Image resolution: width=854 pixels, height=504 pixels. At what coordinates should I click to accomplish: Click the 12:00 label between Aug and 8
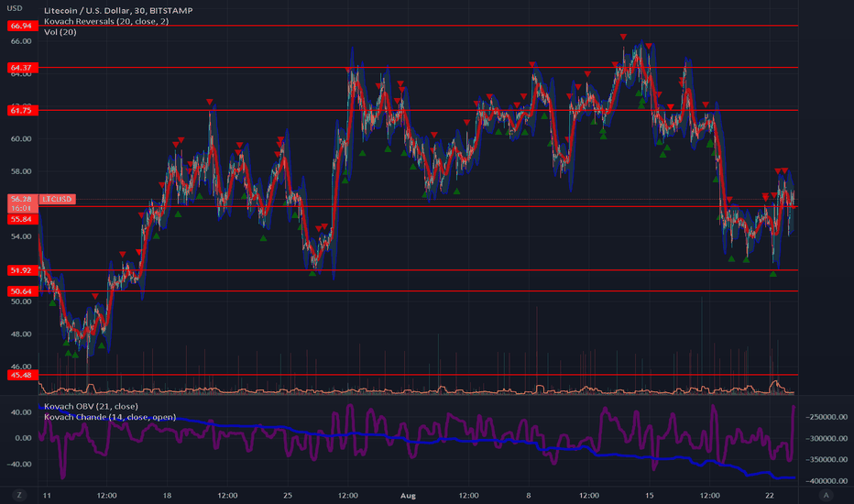coord(468,496)
